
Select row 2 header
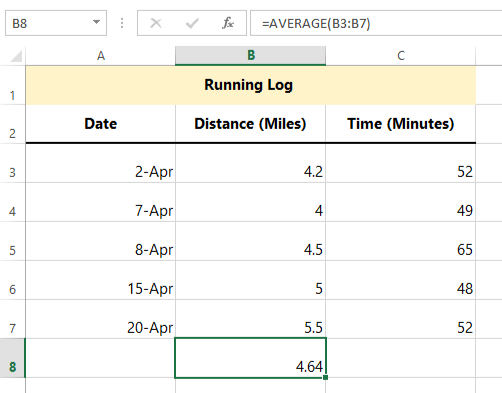click(12, 124)
